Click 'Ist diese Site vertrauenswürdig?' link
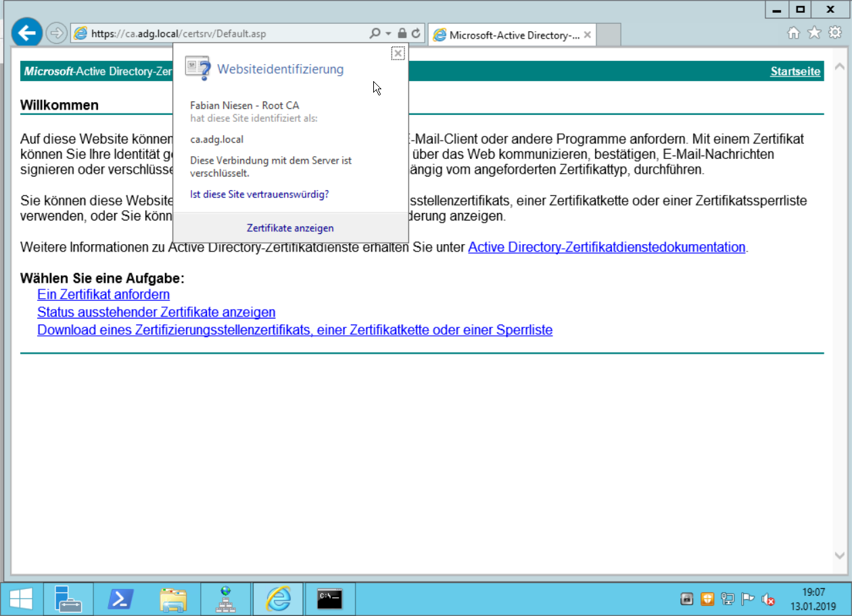This screenshot has width=852, height=616. [260, 195]
